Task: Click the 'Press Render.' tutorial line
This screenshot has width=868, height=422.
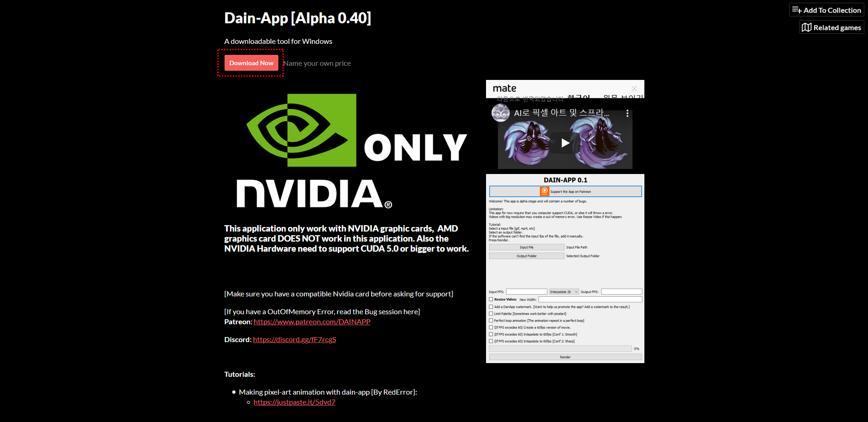Action: point(499,240)
